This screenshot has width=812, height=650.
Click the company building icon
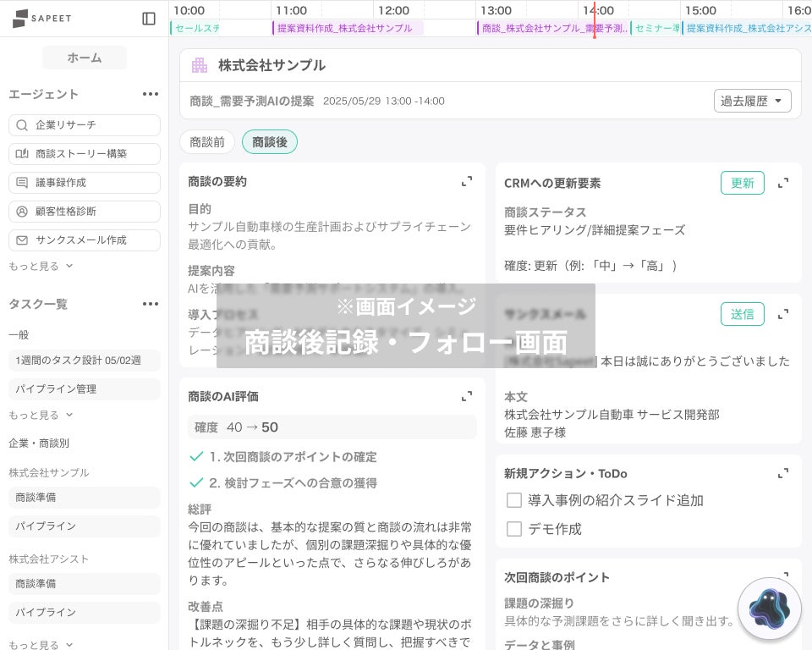200,65
